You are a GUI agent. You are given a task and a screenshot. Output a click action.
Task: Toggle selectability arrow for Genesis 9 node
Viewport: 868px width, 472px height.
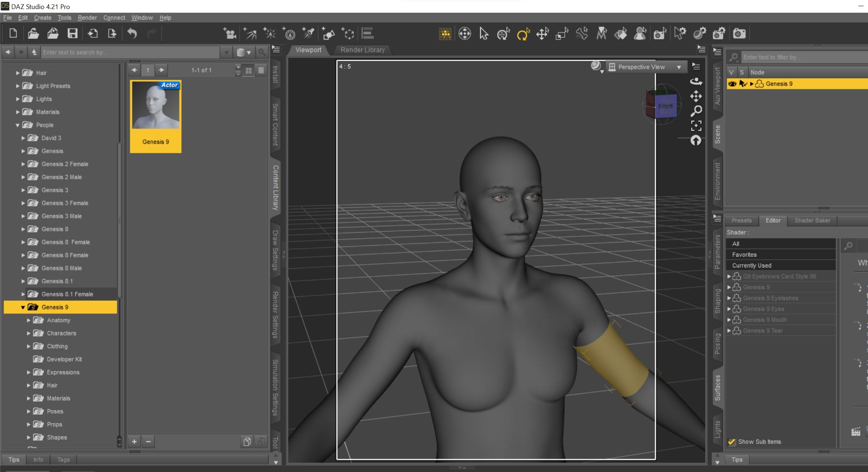point(743,84)
